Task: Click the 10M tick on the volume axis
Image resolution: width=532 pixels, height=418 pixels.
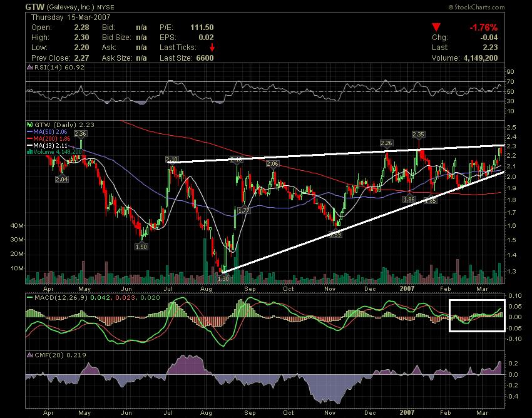Action: click(18, 268)
